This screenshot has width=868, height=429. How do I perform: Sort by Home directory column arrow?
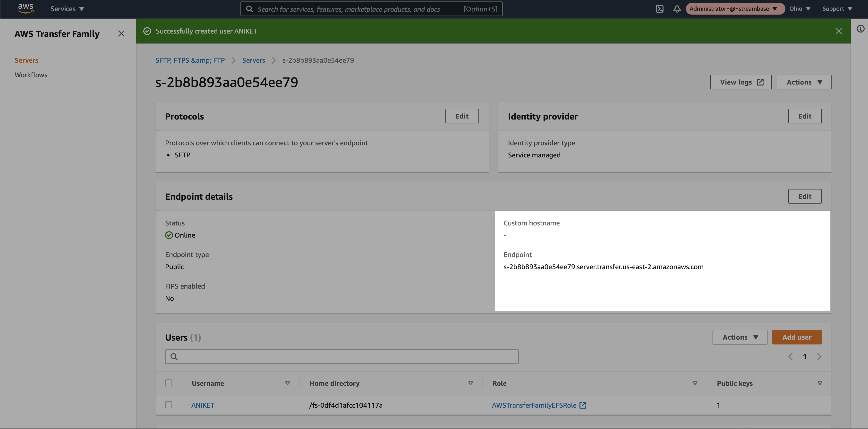click(x=471, y=384)
